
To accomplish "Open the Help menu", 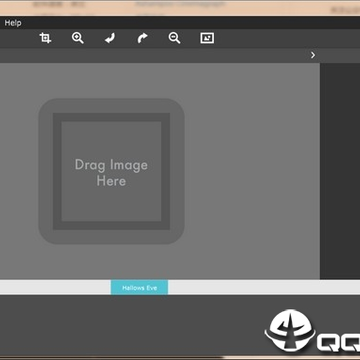I will [x=13, y=23].
